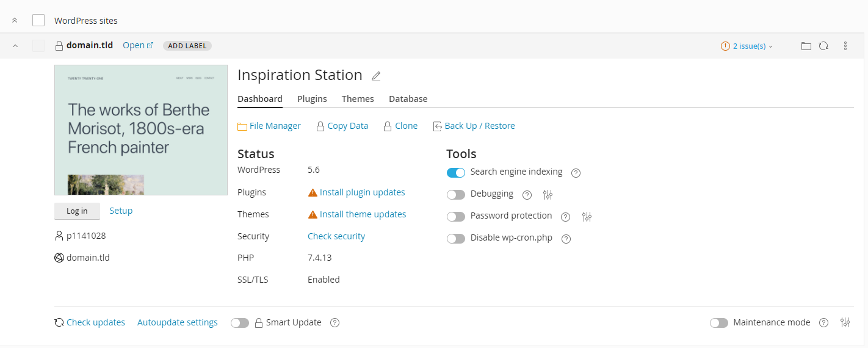868x348 pixels.
Task: Collapse all WordPress sites double-chevron
Action: (x=15, y=21)
